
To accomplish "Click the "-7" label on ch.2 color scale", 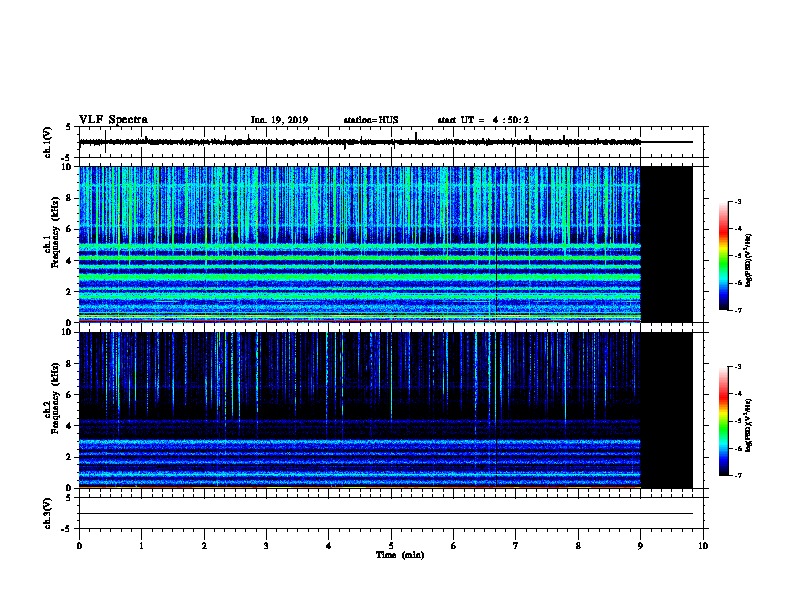I will click(x=737, y=475).
